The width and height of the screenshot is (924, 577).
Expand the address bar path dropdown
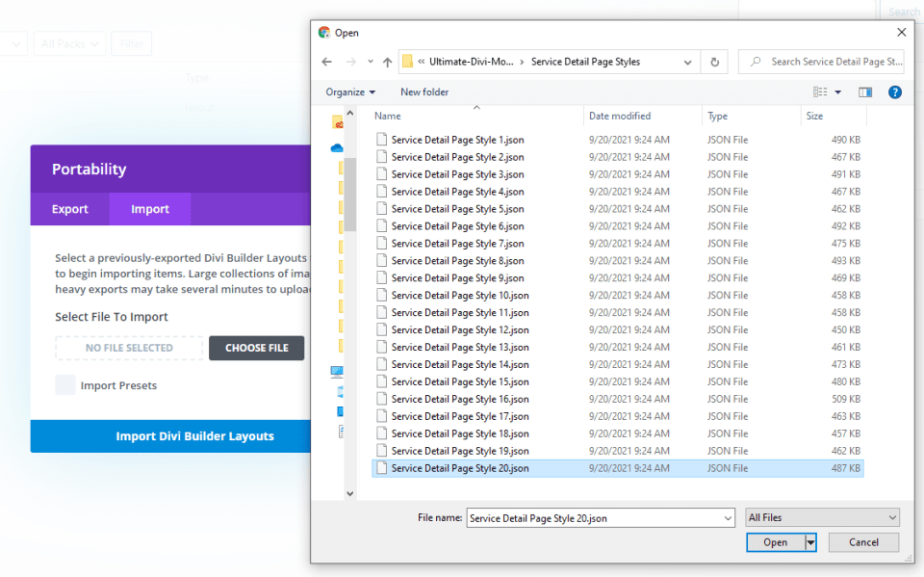tap(687, 62)
